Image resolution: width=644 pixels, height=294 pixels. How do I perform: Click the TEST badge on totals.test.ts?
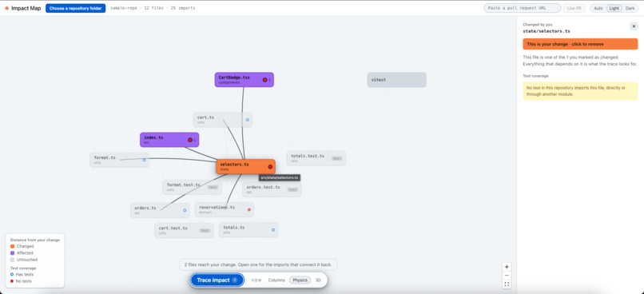(337, 158)
